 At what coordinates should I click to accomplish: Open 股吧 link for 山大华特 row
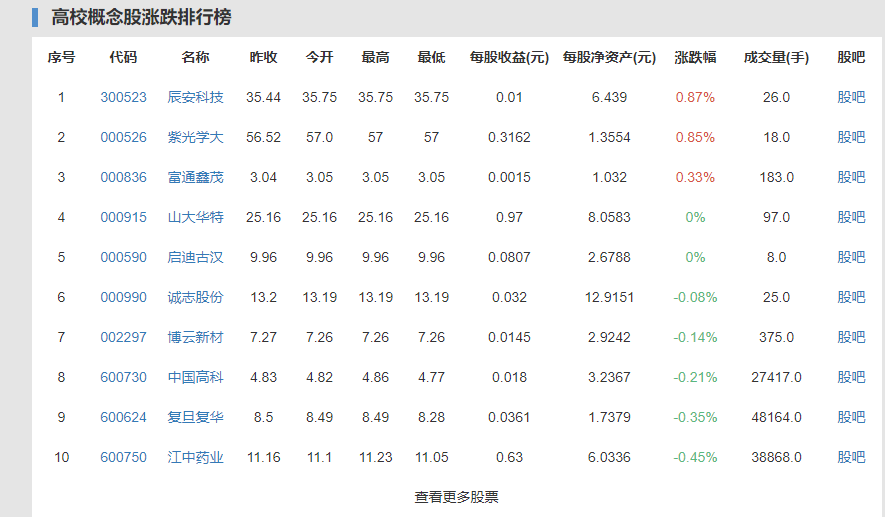(x=851, y=217)
